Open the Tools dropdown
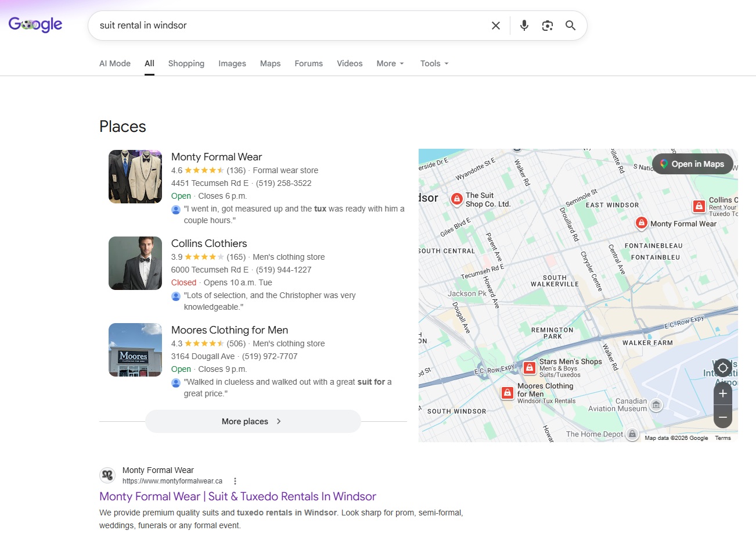Screen dimensions: 756x541 point(434,63)
